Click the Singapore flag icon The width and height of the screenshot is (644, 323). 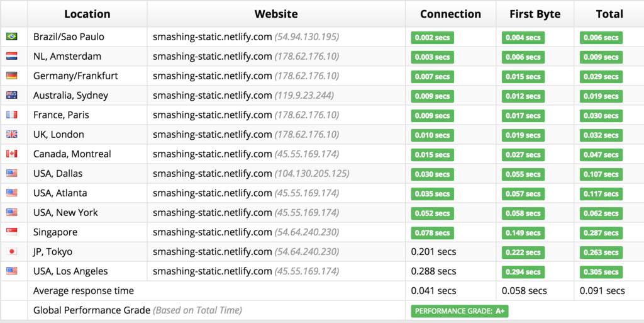click(12, 232)
